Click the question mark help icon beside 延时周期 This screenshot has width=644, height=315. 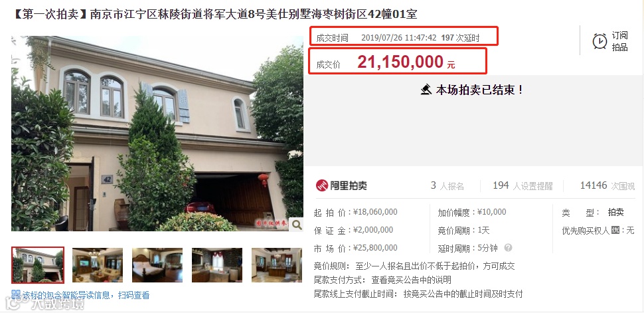point(508,248)
